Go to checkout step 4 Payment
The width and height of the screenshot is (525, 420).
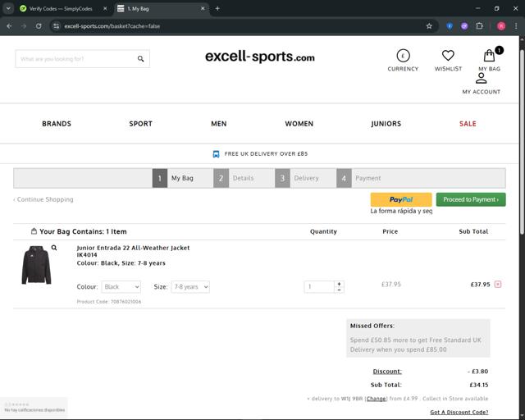tap(359, 178)
